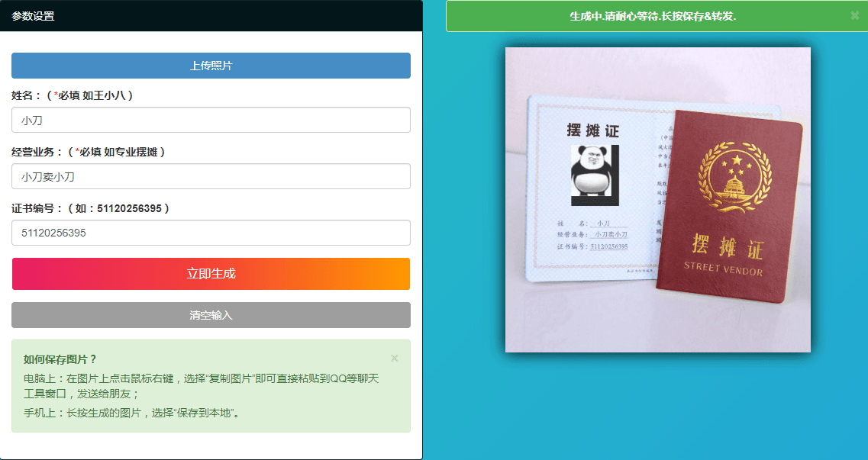Focus the 经营业务 business type input field
This screenshot has height=460, width=868.
pos(210,176)
